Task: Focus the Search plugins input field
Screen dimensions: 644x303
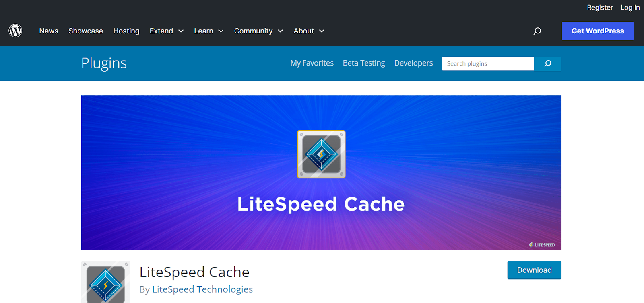Action: [488, 63]
